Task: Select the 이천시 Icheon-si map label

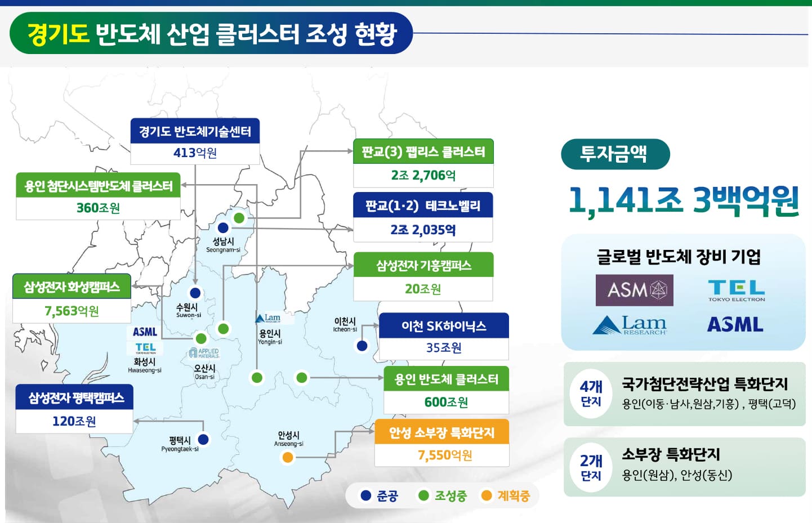Action: click(345, 325)
